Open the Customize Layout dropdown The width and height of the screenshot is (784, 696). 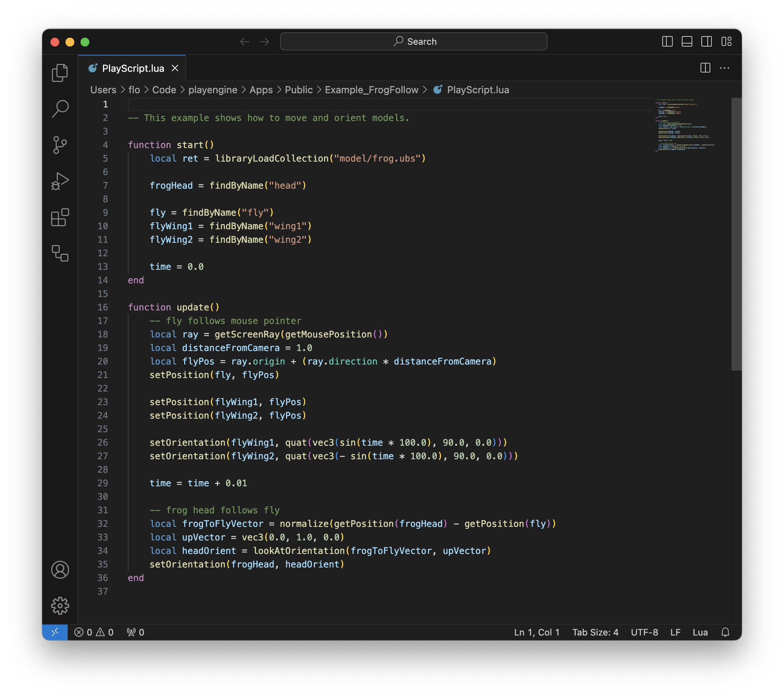coord(727,41)
